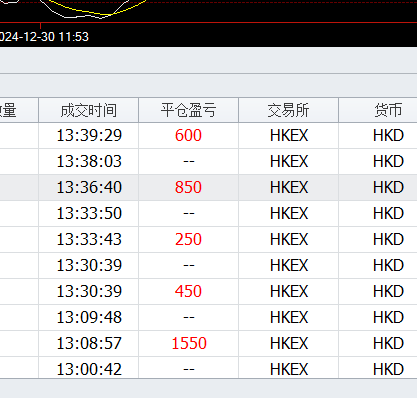
Task: Click HKD in the 13:33:50 row
Action: click(x=388, y=213)
